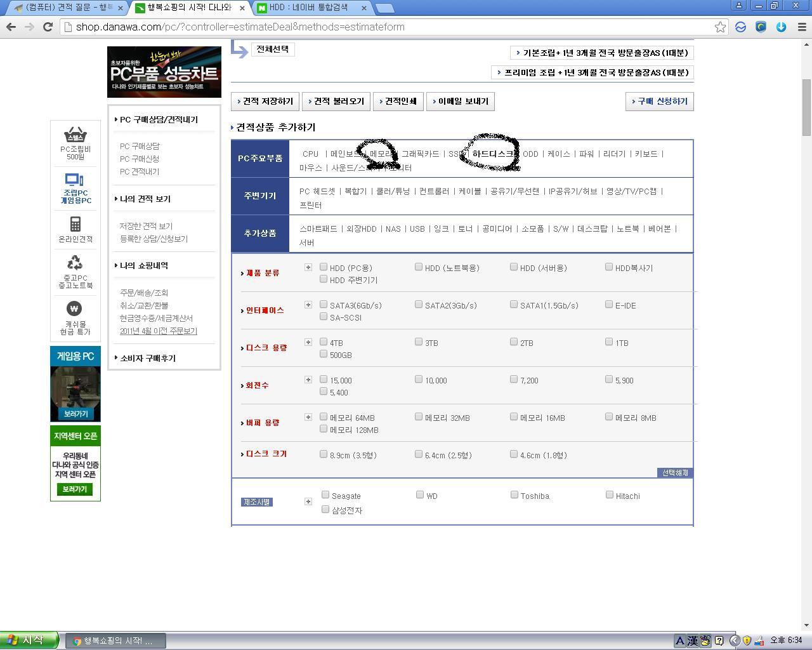The height and width of the screenshot is (650, 812).
Task: Click the blue shield extension icon
Action: 761,27
